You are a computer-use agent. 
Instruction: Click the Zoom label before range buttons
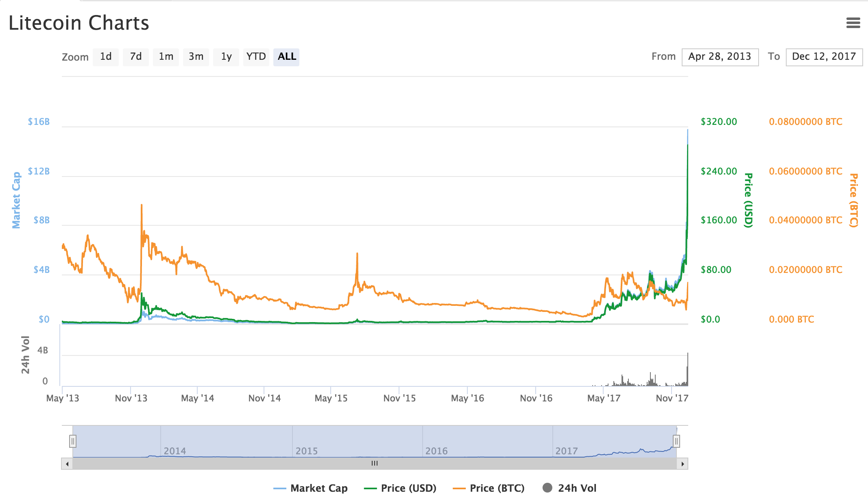(x=75, y=57)
